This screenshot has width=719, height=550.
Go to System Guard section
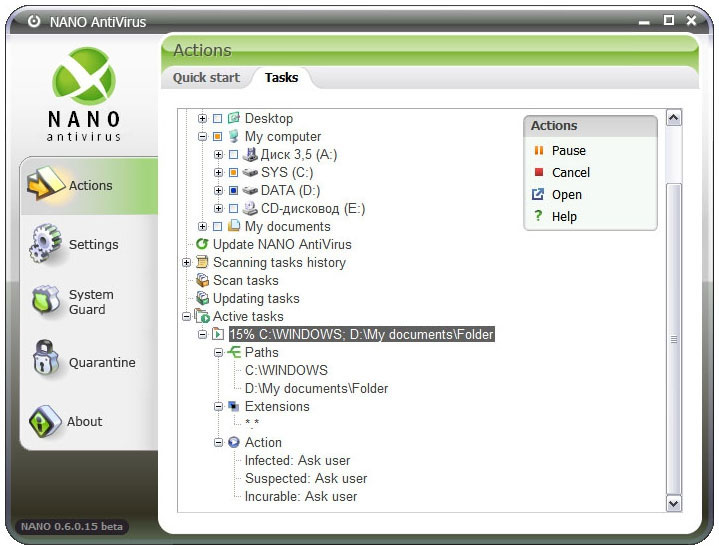click(89, 301)
